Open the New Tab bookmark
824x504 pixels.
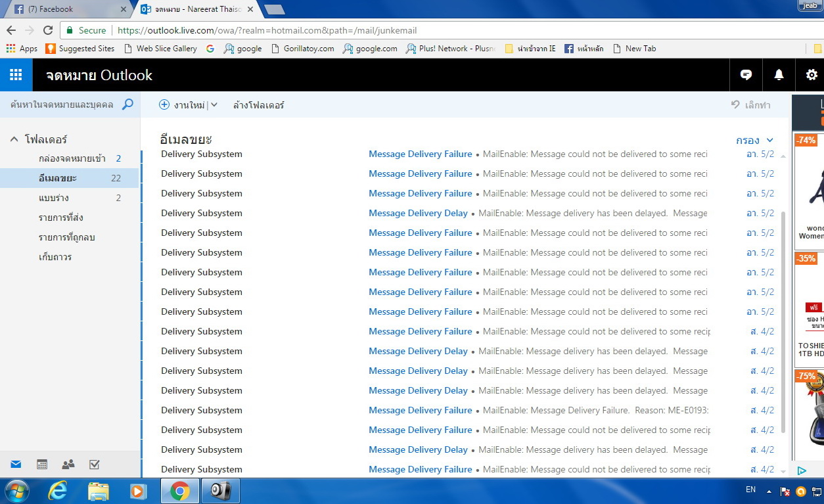634,49
